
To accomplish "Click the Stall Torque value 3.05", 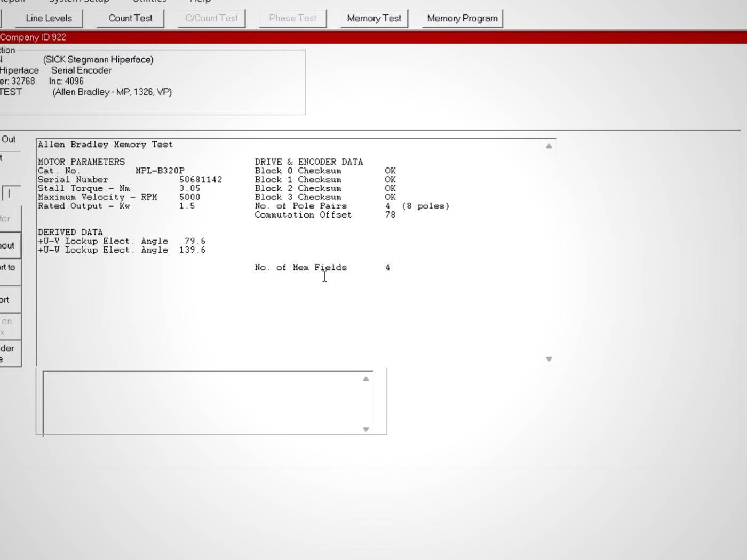I will [190, 188].
